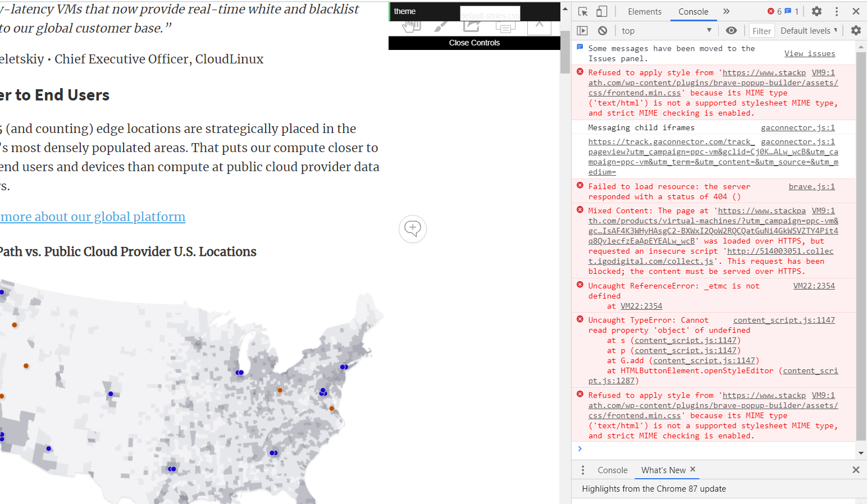Viewport: 867px width, 504px height.
Task: Clear the console messages
Action: pos(603,31)
